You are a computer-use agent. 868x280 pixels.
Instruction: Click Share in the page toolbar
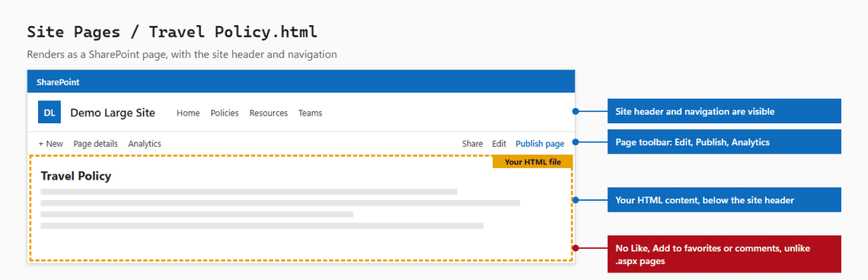(x=473, y=143)
